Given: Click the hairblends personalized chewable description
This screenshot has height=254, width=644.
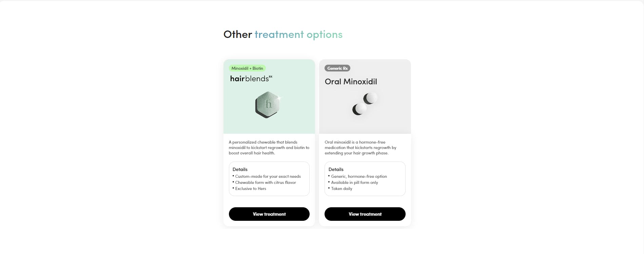Looking at the screenshot, I should [x=269, y=148].
